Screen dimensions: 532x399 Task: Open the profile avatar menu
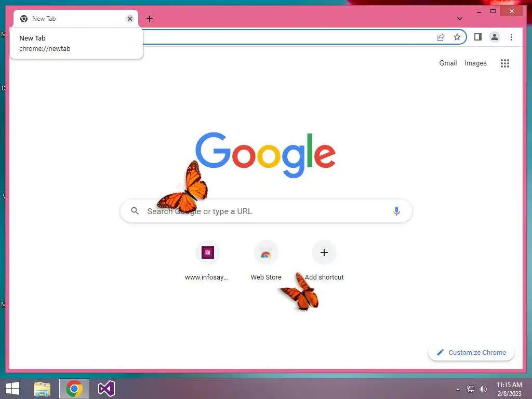click(x=495, y=37)
